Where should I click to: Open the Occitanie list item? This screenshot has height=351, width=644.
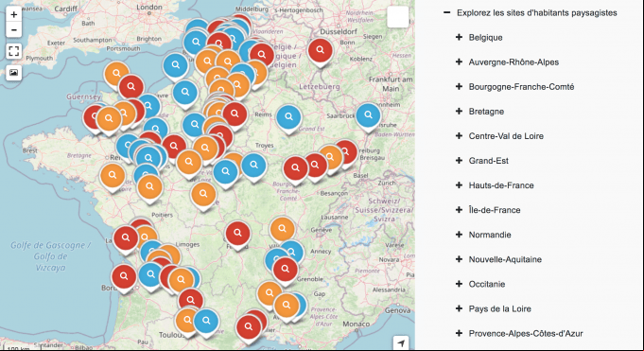coord(487,284)
